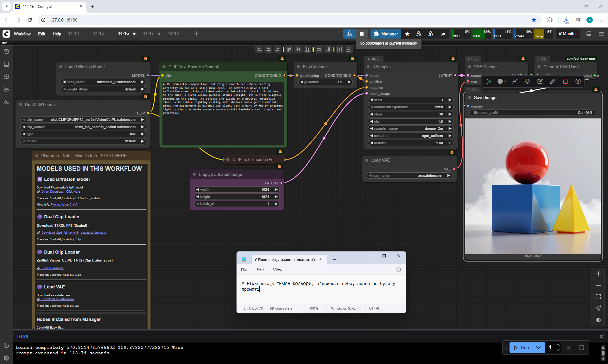
Task: Click the Manager button
Action: [x=386, y=34]
